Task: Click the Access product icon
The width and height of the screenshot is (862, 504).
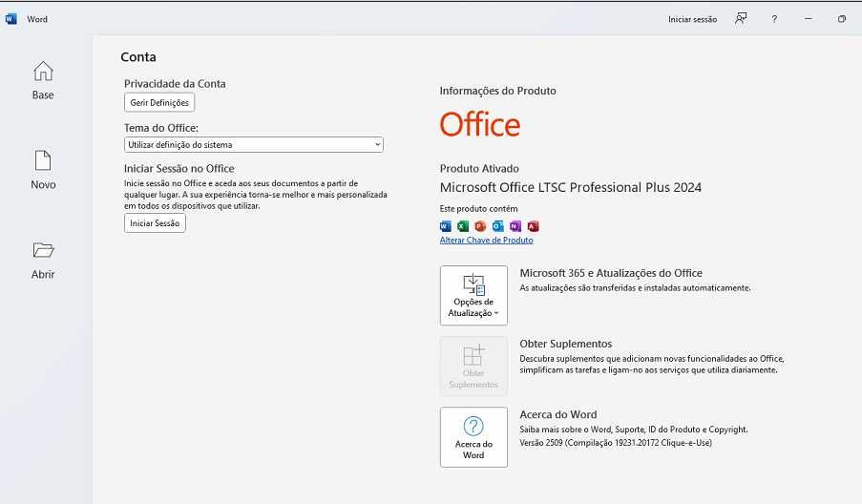Action: (533, 226)
